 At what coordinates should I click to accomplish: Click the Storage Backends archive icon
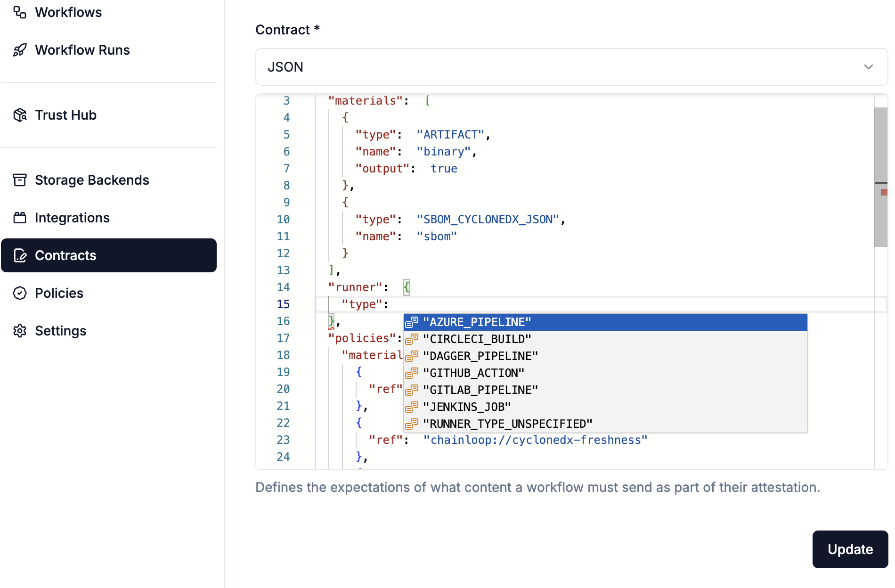20,180
